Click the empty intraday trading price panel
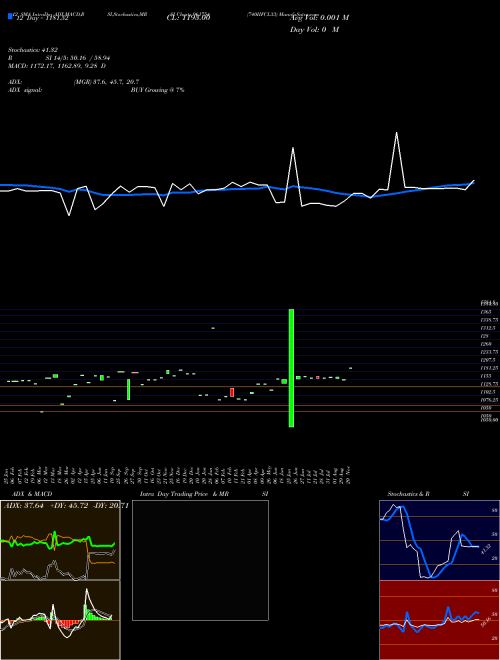This screenshot has width=500, height=660. tap(200, 560)
